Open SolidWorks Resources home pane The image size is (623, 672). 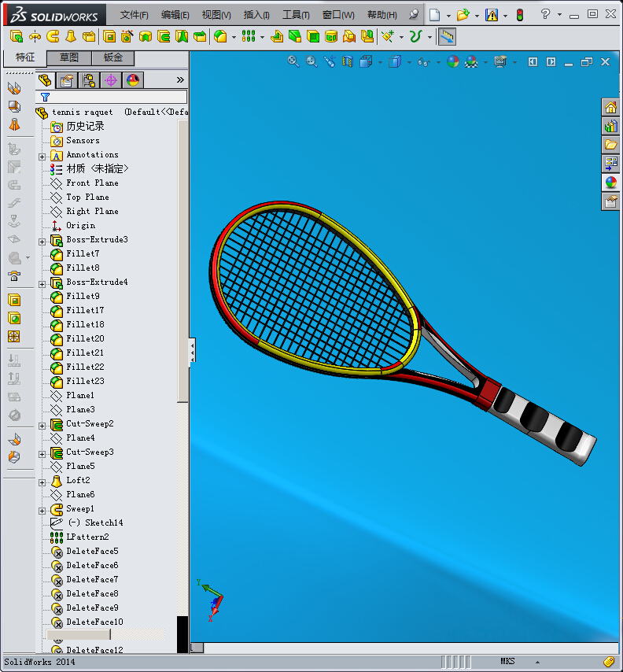pyautogui.click(x=610, y=107)
